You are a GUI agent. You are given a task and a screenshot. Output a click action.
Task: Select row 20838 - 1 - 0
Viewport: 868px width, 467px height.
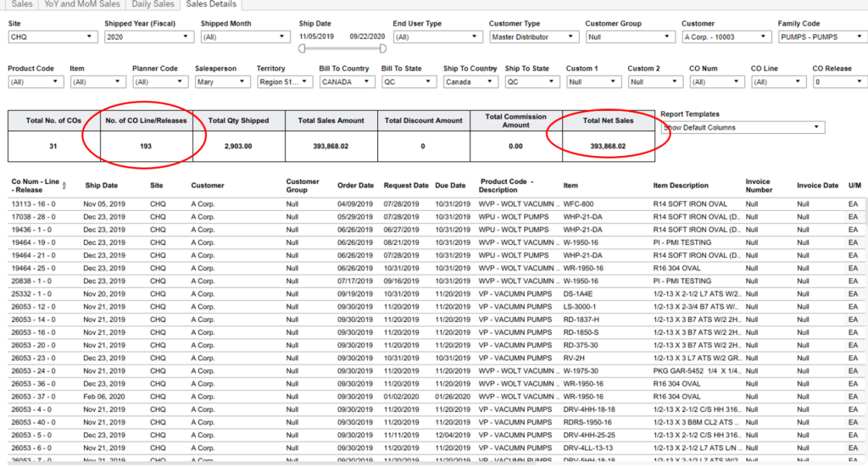click(437, 281)
